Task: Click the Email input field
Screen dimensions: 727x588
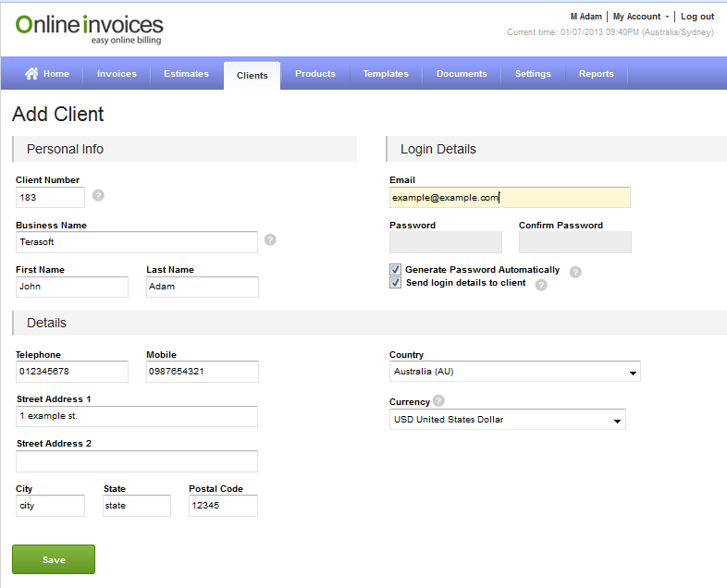Action: pyautogui.click(x=510, y=197)
